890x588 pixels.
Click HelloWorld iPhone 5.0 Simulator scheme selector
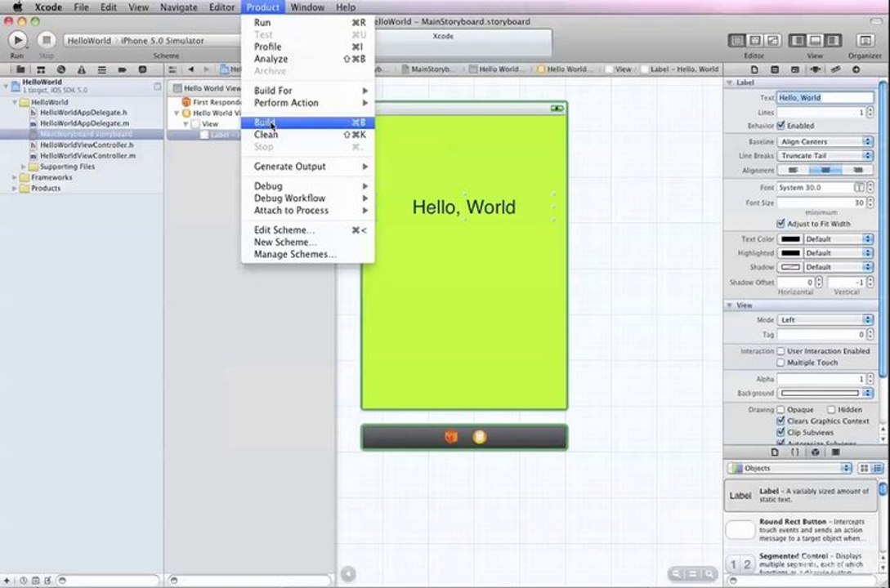[x=151, y=41]
